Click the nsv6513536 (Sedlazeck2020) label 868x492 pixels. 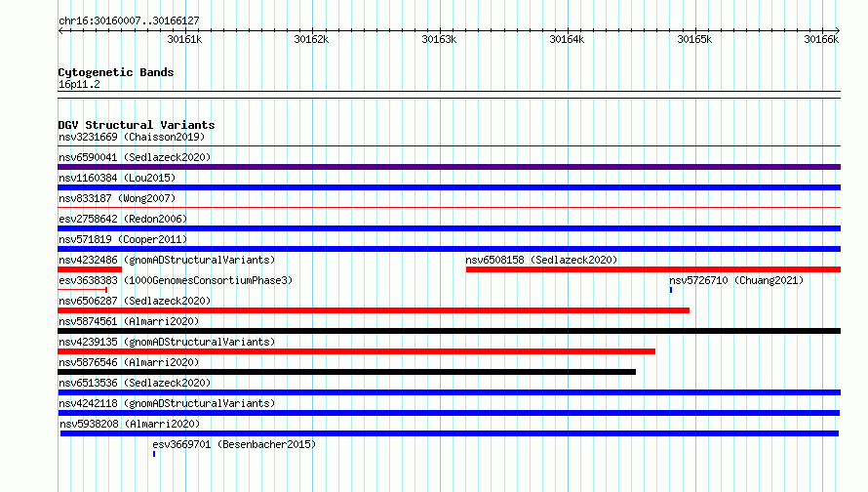click(135, 383)
